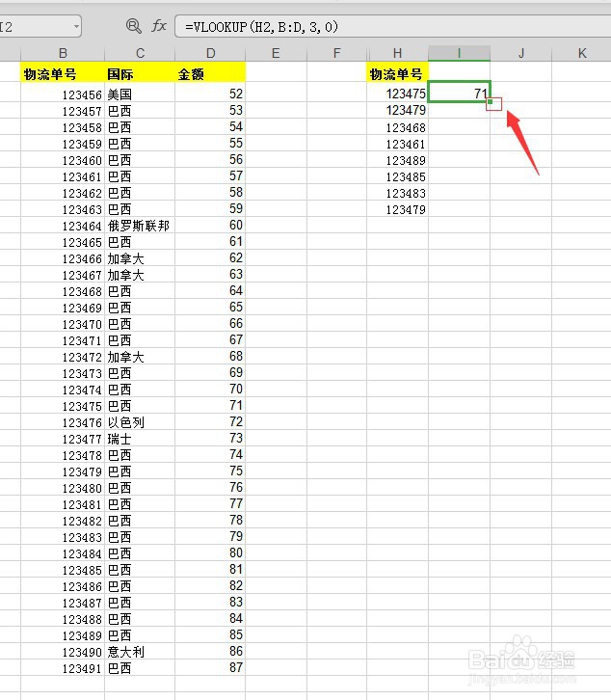Image resolution: width=611 pixels, height=700 pixels.
Task: Select cell 123490 in column B
Action: [63, 652]
